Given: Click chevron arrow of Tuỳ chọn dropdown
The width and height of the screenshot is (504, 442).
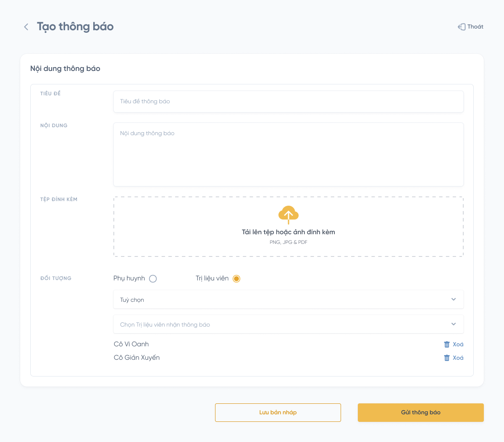Looking at the screenshot, I should pyautogui.click(x=454, y=300).
